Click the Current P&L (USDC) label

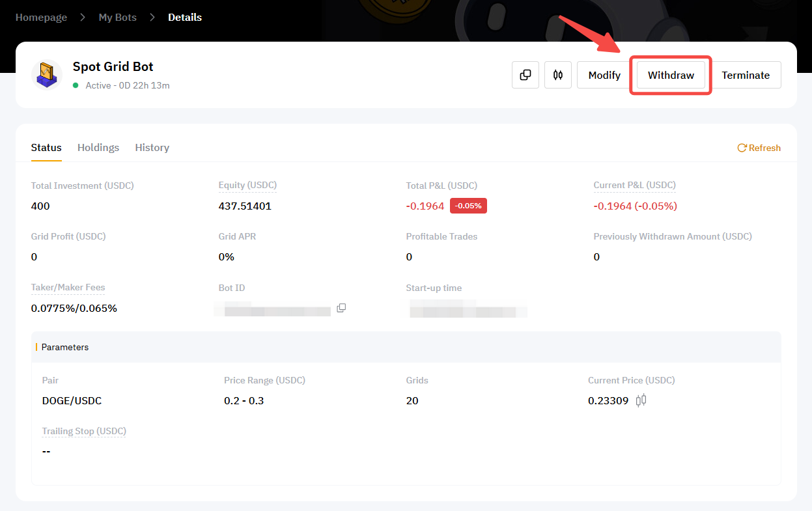click(x=634, y=186)
